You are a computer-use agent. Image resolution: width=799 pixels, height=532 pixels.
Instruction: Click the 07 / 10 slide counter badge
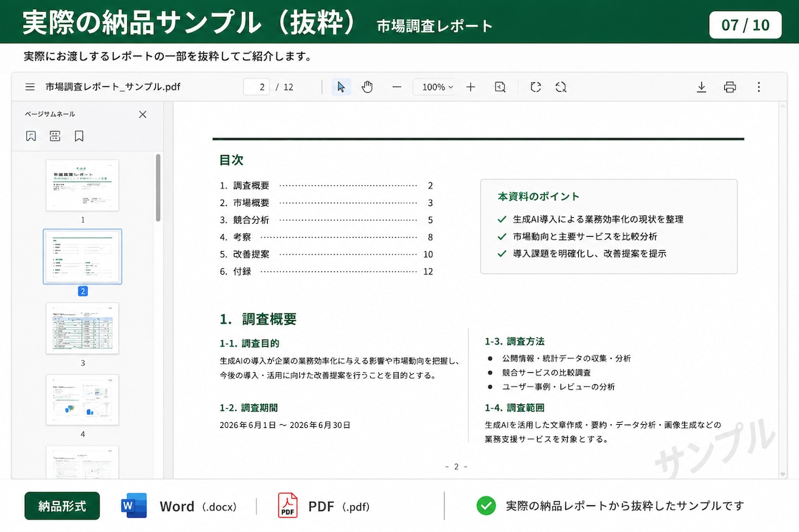click(x=745, y=25)
